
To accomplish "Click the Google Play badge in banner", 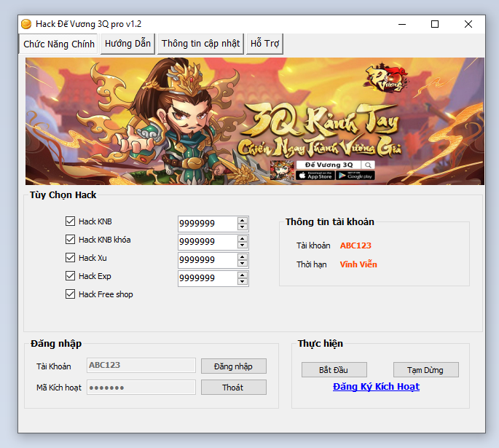I will click(355, 176).
